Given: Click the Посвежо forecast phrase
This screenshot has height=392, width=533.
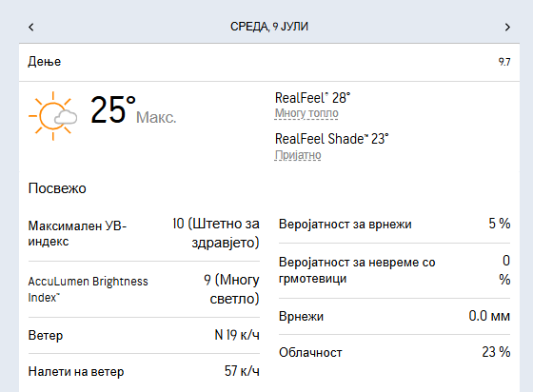Looking at the screenshot, I should pos(57,188).
